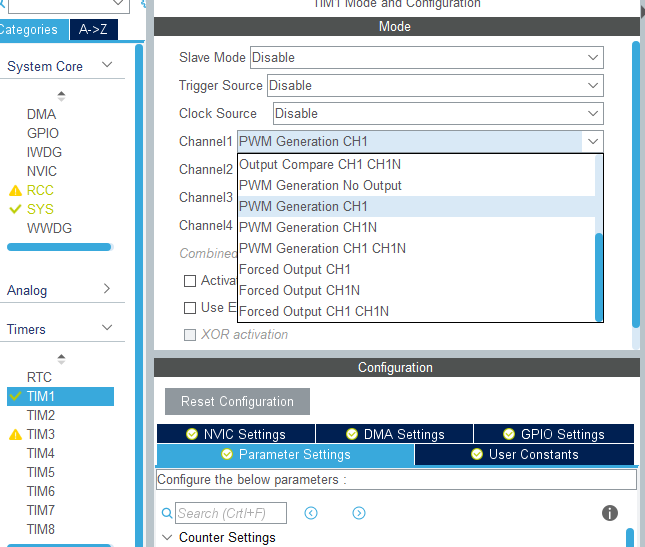Click the parameter Search field
Screen dimensions: 645x547
231,513
